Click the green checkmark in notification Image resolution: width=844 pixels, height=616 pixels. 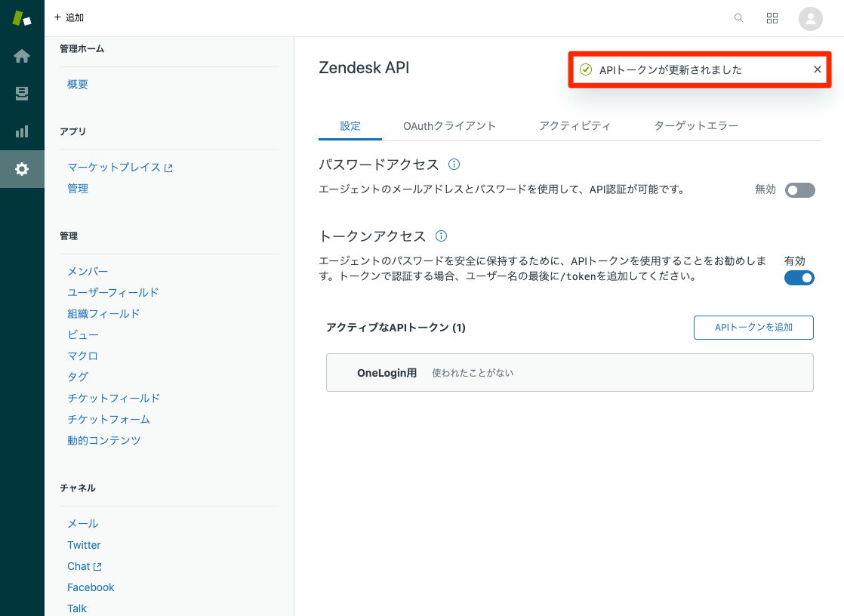coord(586,69)
